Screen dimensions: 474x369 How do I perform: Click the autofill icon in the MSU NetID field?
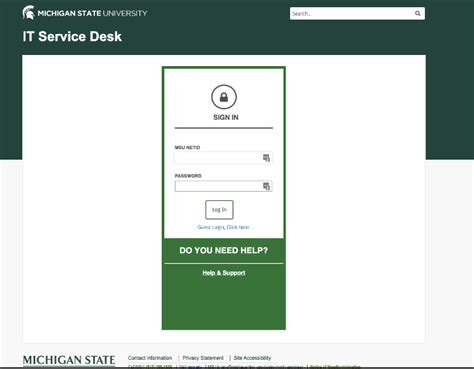266,158
